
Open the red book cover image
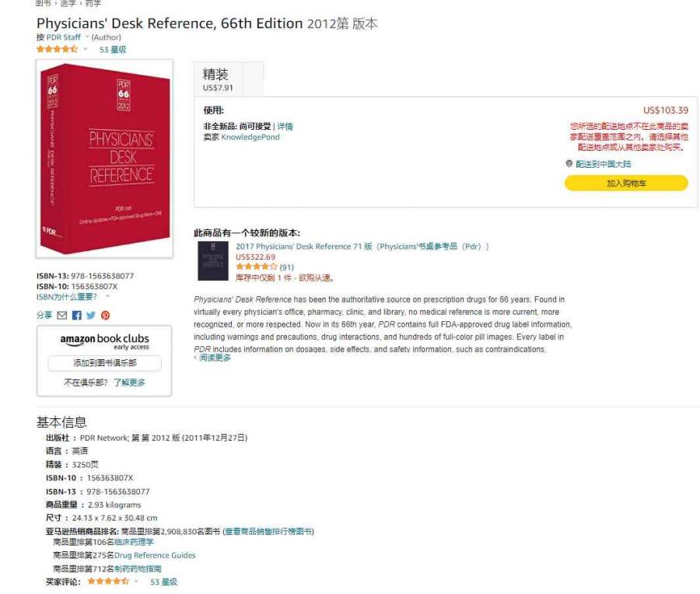tap(104, 159)
